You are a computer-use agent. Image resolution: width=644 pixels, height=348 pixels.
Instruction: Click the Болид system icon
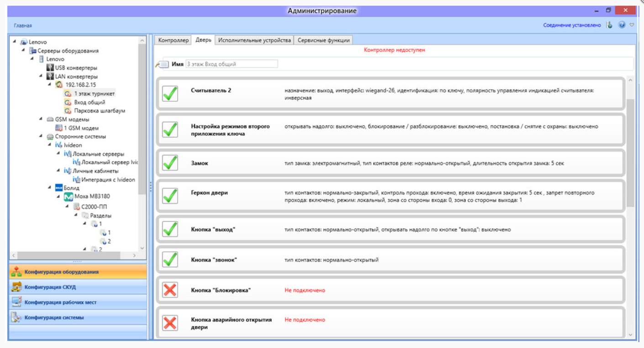tap(58, 188)
